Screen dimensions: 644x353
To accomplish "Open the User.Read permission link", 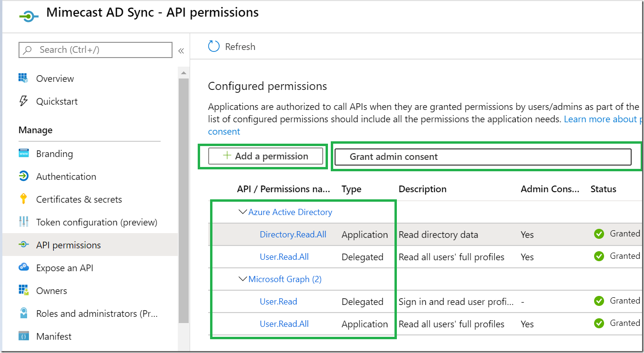I will click(x=279, y=302).
